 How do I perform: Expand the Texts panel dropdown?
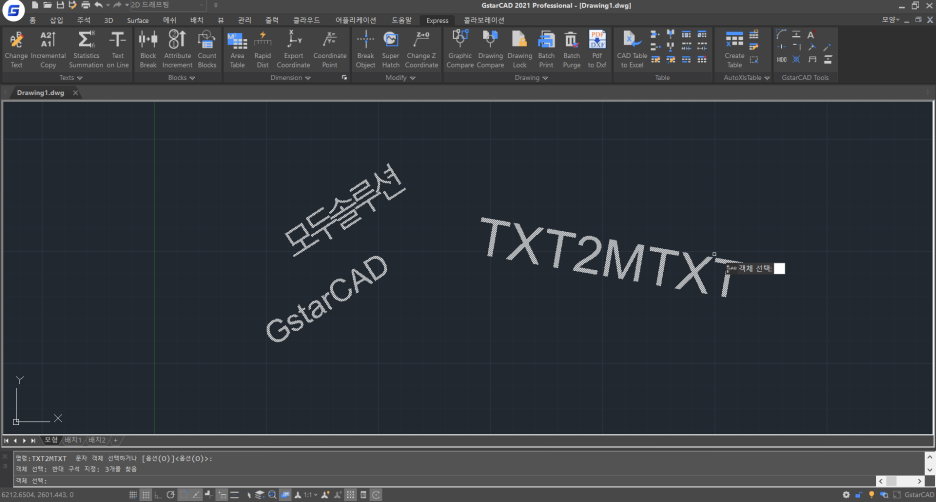tap(79, 77)
